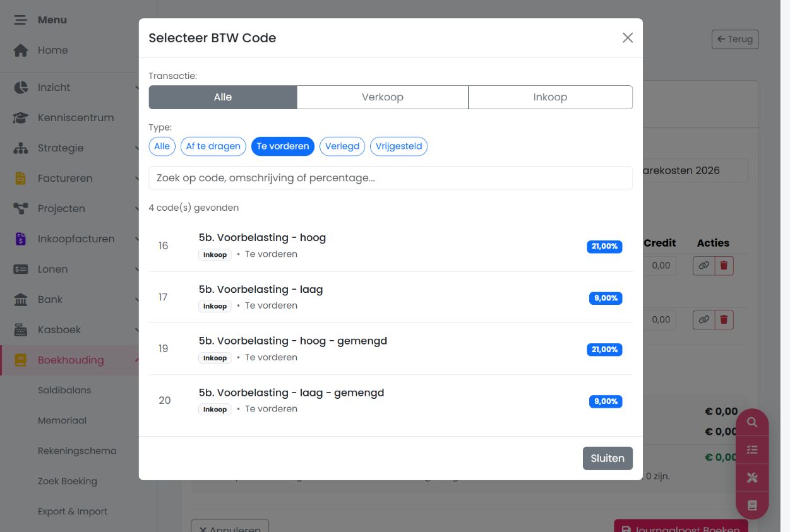Go back with the Terug button
This screenshot has width=790, height=532.
click(735, 39)
